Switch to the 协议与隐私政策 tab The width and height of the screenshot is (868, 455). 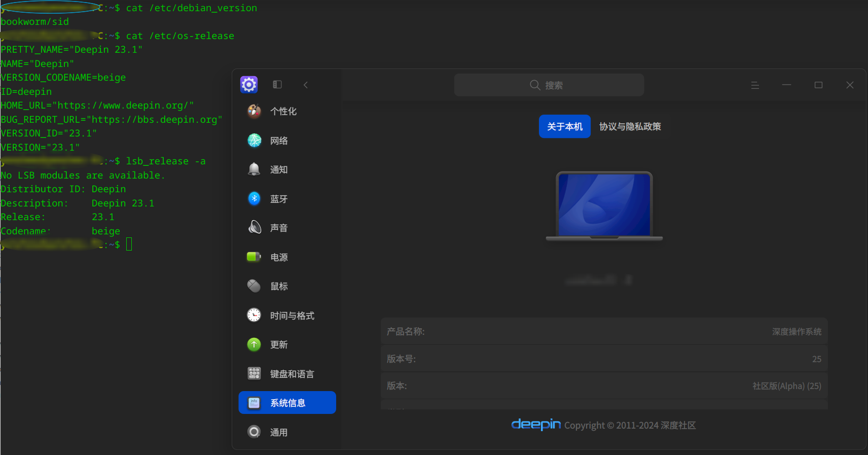click(x=630, y=126)
